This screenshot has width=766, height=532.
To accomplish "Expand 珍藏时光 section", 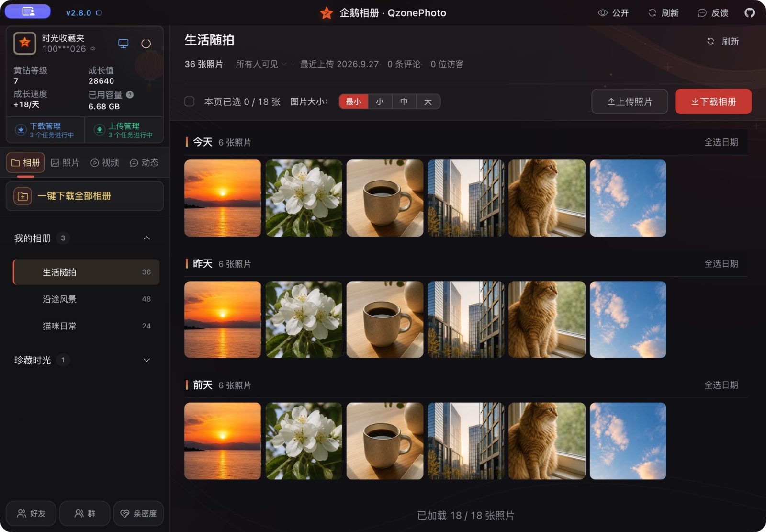I will 147,360.
